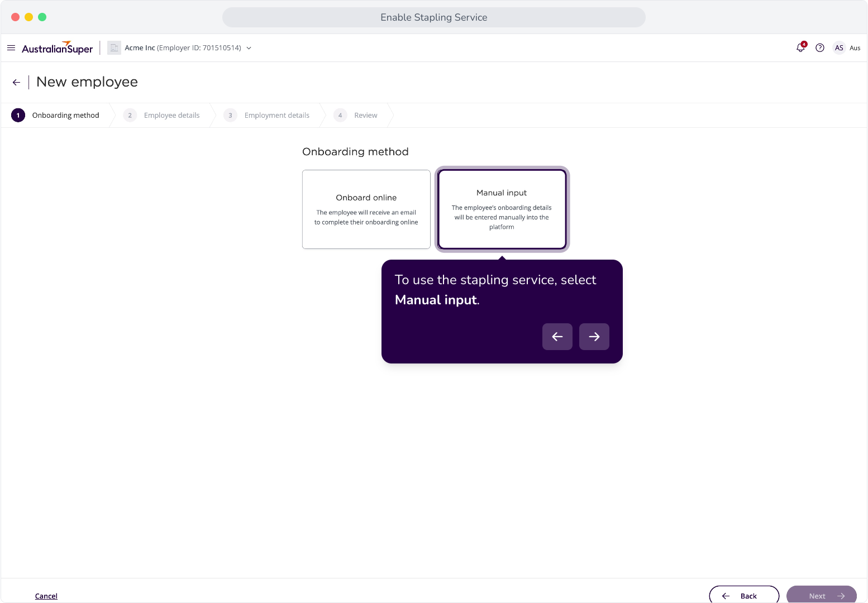Go to Review step

point(355,116)
